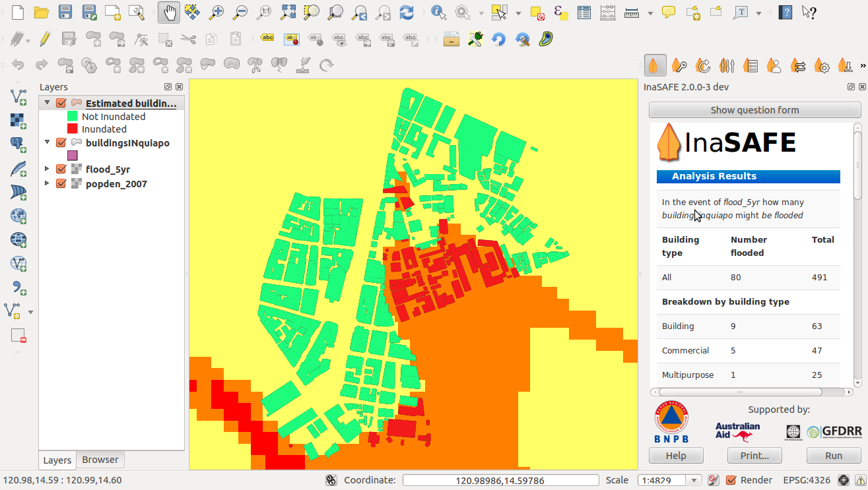The height and width of the screenshot is (490, 868).
Task: Show more InaSAFE toolbar items chevron
Action: (x=863, y=65)
